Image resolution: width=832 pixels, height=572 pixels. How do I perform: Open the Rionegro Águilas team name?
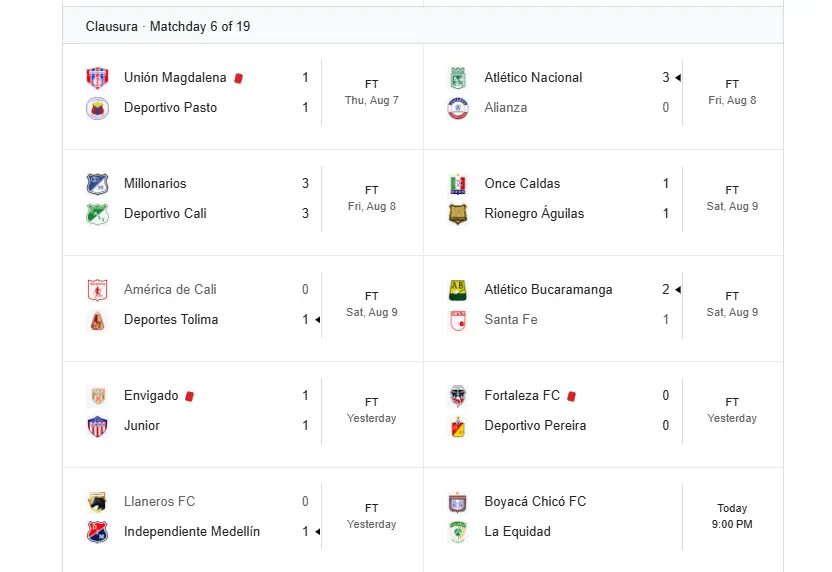coord(534,213)
